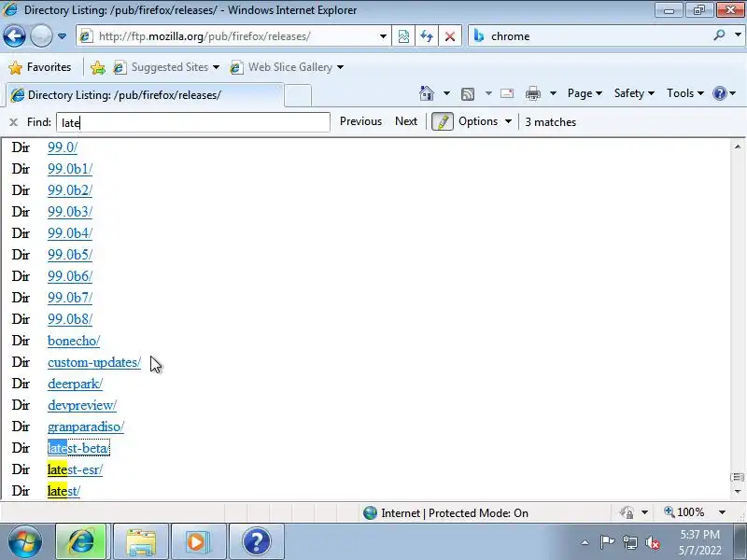This screenshot has height=560, width=747.
Task: Close the Find bar
Action: tap(13, 122)
